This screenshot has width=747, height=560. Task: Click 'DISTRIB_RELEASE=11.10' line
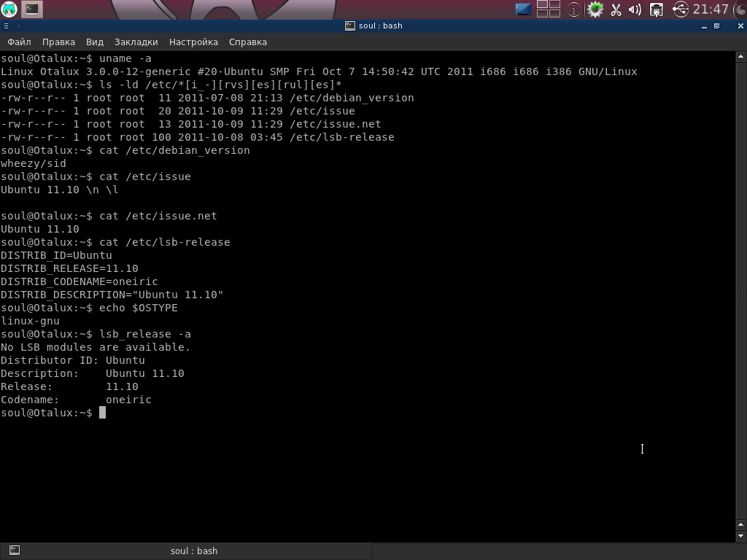coord(69,268)
